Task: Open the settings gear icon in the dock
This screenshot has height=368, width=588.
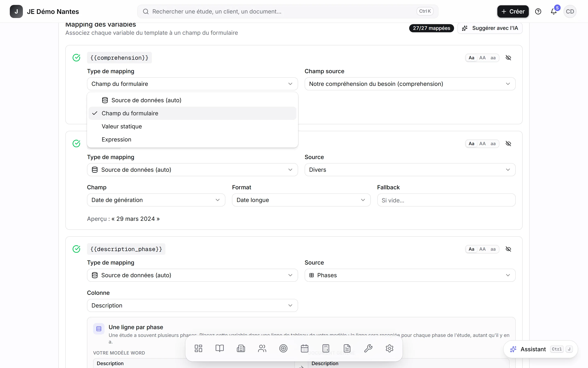Action: click(390, 348)
